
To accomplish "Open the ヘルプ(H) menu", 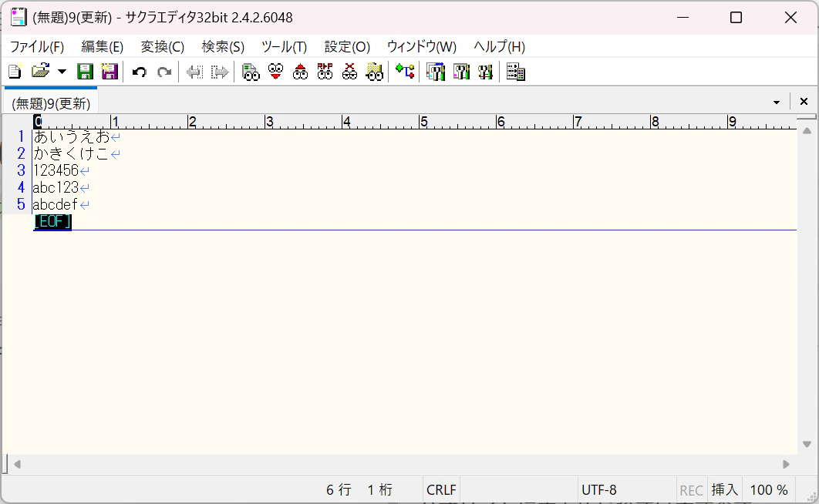I will tap(499, 47).
